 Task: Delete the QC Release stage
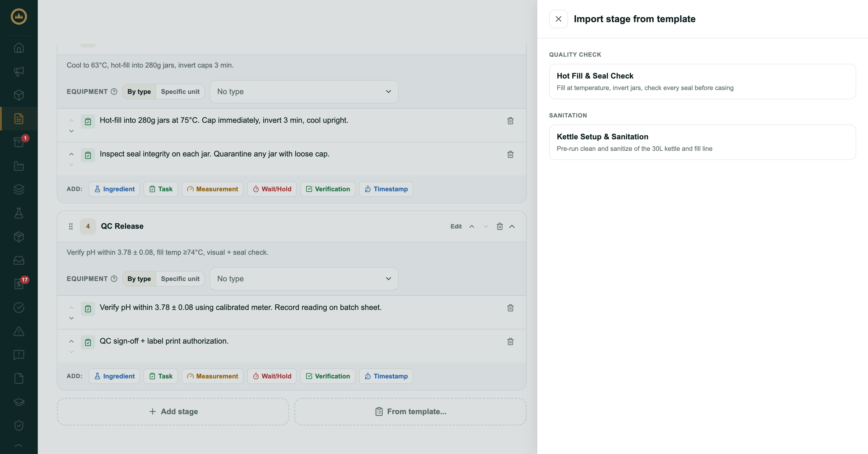tap(500, 226)
